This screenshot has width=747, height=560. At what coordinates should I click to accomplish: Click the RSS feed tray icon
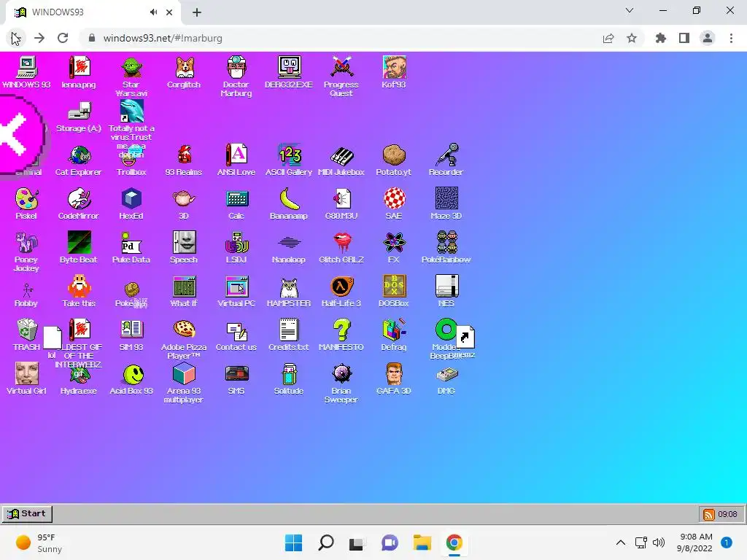(709, 514)
